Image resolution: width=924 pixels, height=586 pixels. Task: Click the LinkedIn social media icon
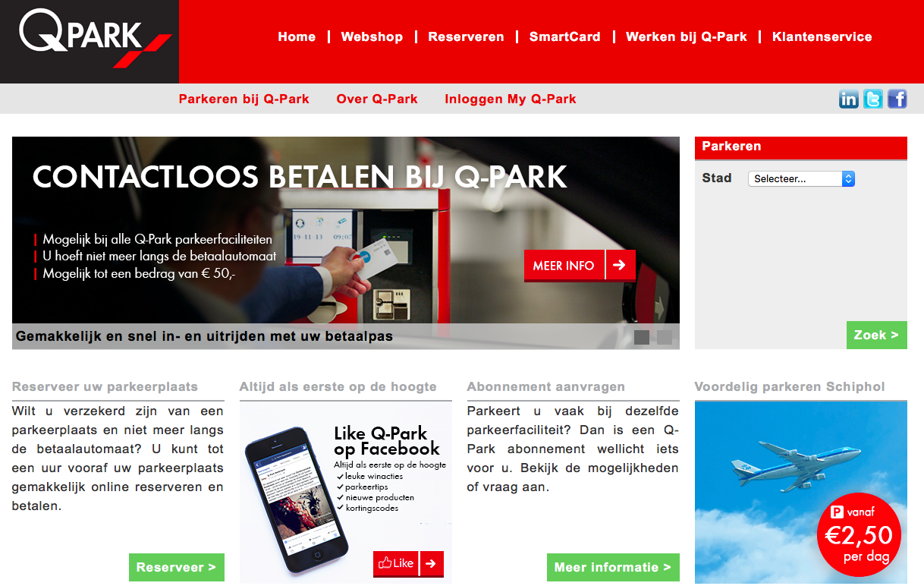pos(848,99)
